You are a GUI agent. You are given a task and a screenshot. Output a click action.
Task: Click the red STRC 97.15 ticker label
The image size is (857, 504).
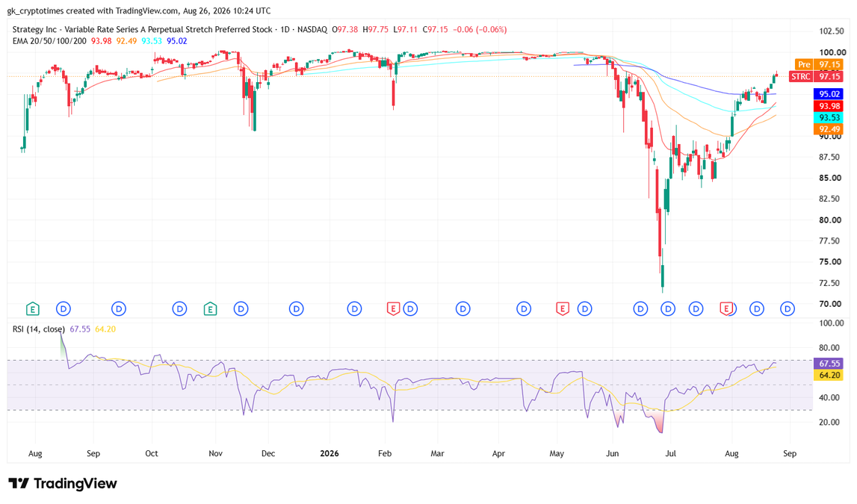coord(817,76)
